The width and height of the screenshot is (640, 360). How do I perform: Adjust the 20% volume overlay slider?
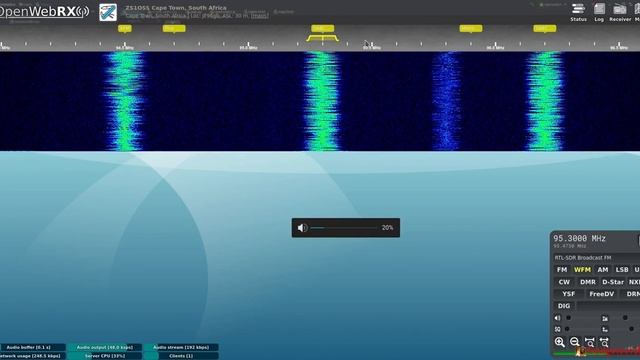(x=344, y=228)
